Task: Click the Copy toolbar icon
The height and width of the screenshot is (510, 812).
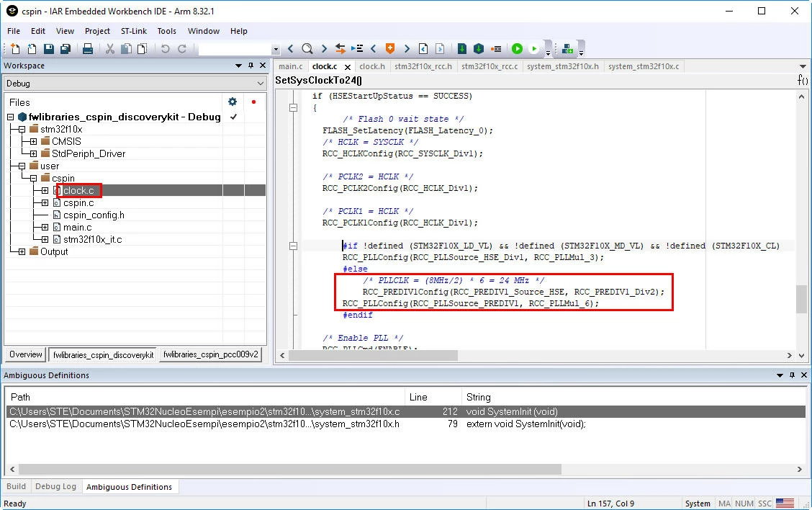Action: pyautogui.click(x=126, y=49)
